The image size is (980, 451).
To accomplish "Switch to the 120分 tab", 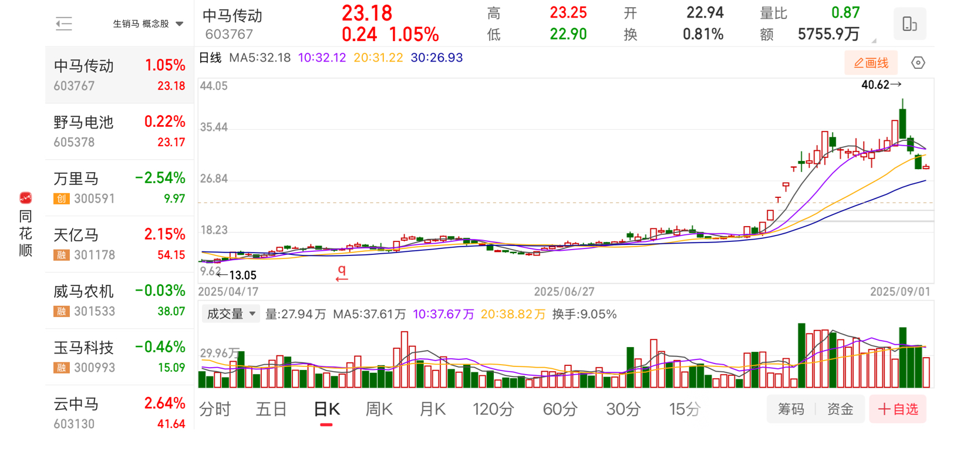I will [x=493, y=409].
